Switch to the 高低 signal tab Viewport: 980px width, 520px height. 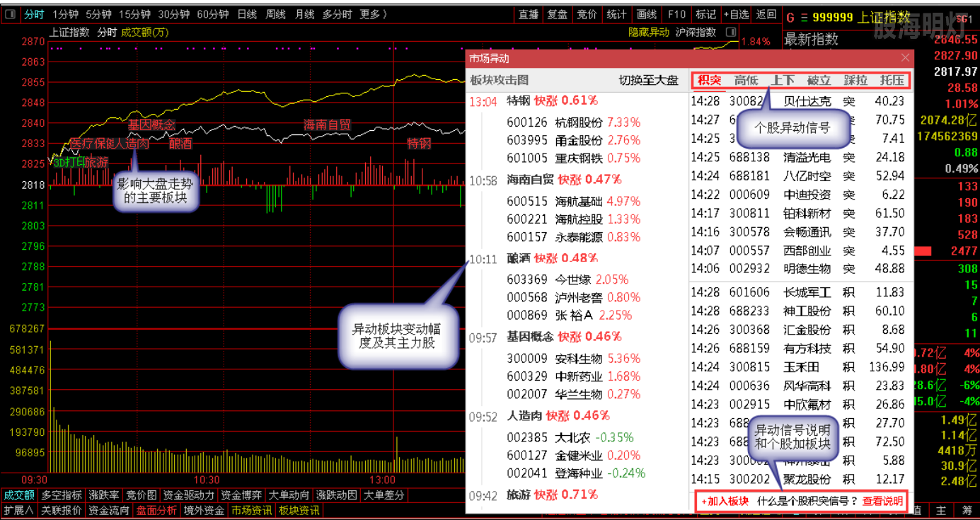click(x=746, y=80)
